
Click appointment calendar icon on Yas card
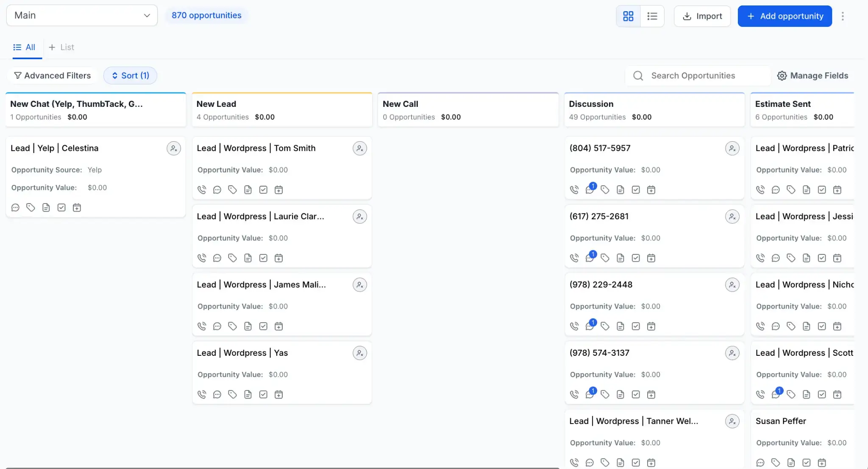pos(278,394)
